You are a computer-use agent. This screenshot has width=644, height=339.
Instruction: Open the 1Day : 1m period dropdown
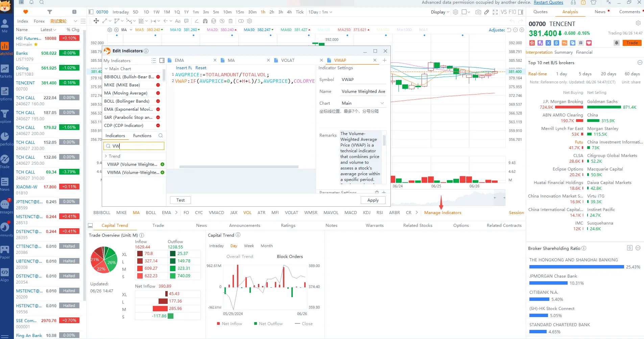pos(320,12)
